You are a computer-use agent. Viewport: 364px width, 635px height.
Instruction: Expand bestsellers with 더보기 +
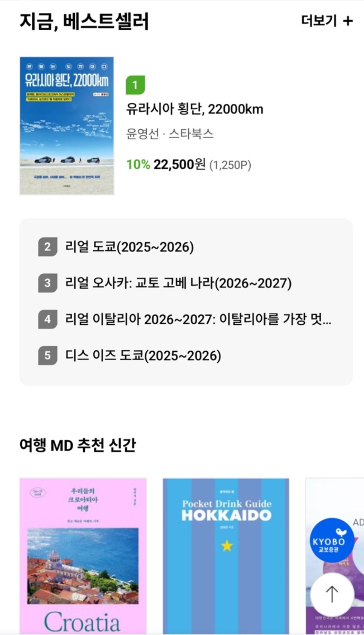point(326,21)
